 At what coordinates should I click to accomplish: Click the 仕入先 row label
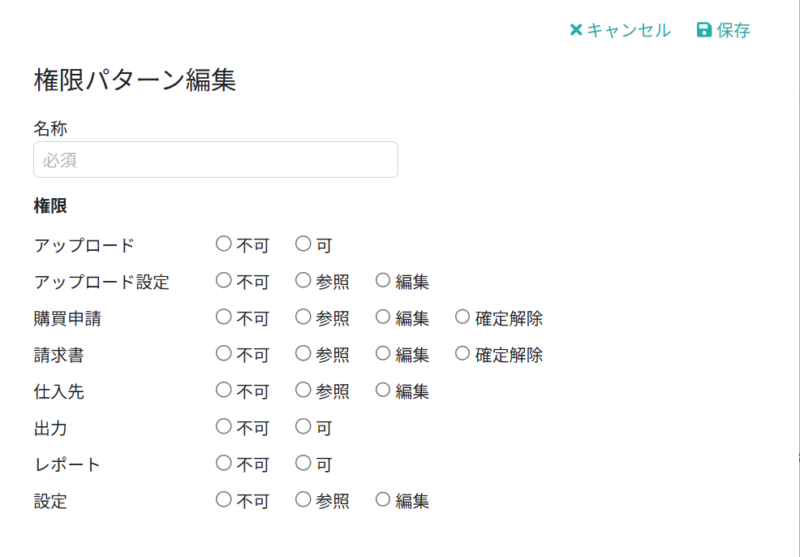click(x=59, y=392)
